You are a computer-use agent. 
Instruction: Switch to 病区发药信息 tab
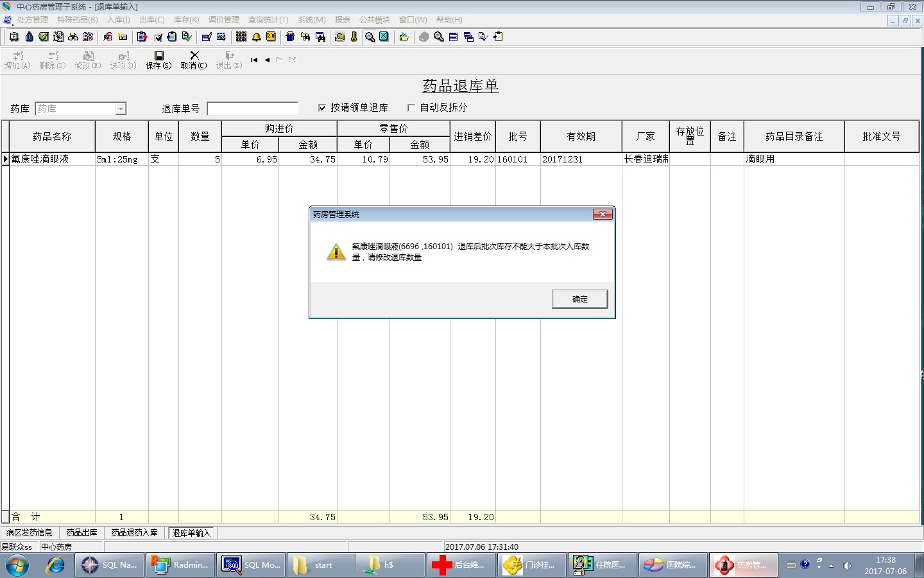30,532
